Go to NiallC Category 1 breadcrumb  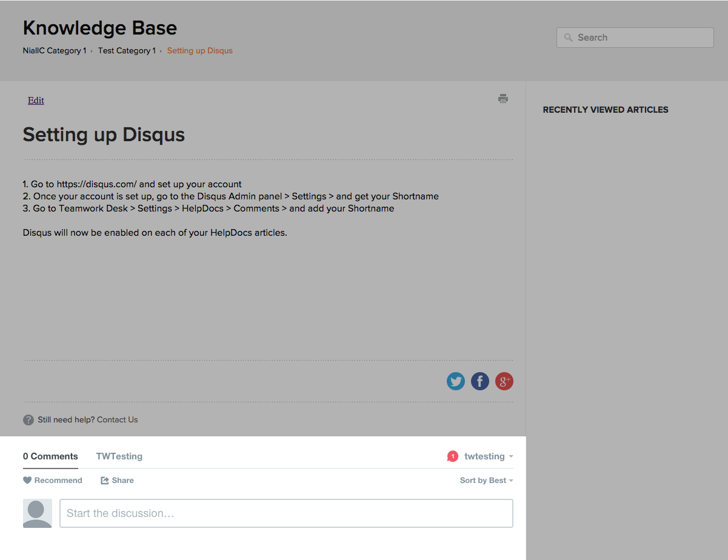tap(55, 51)
